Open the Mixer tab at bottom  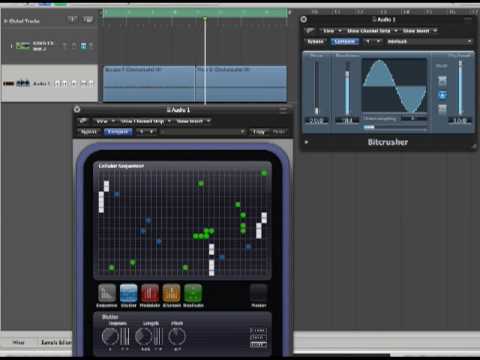(18, 342)
